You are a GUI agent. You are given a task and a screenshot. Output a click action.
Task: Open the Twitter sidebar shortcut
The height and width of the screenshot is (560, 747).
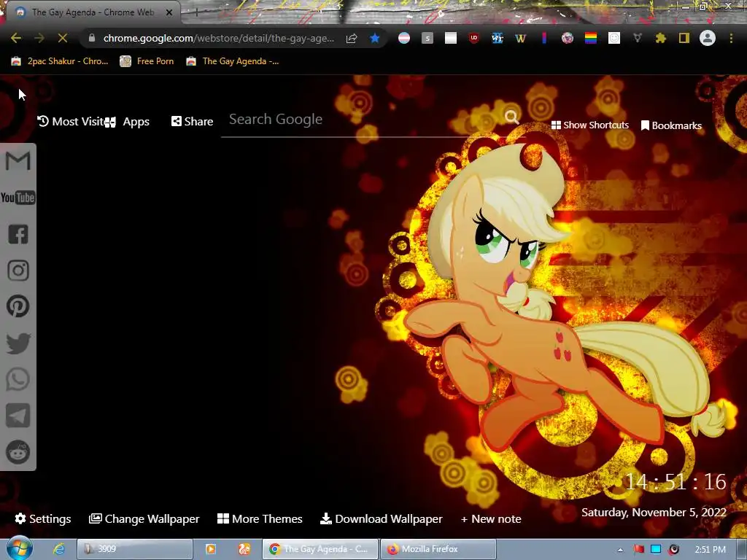pos(18,343)
